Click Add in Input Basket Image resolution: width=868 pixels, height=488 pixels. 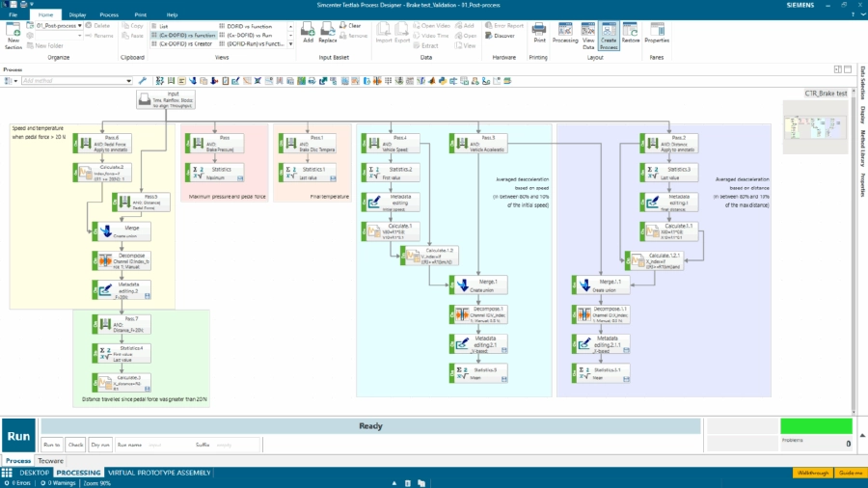pos(308,33)
